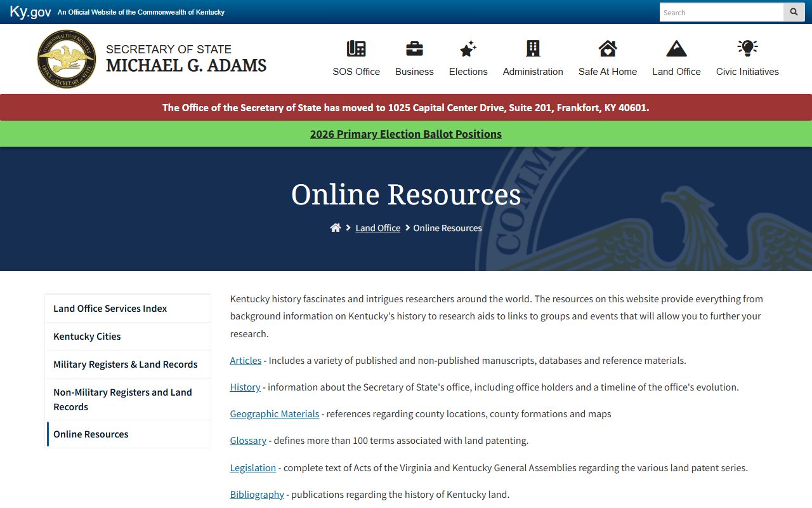Open the Articles link

coord(246,361)
